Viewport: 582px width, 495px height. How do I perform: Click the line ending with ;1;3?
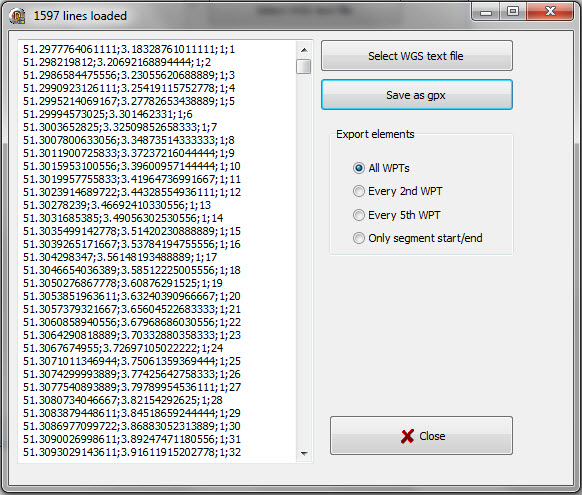(x=129, y=75)
